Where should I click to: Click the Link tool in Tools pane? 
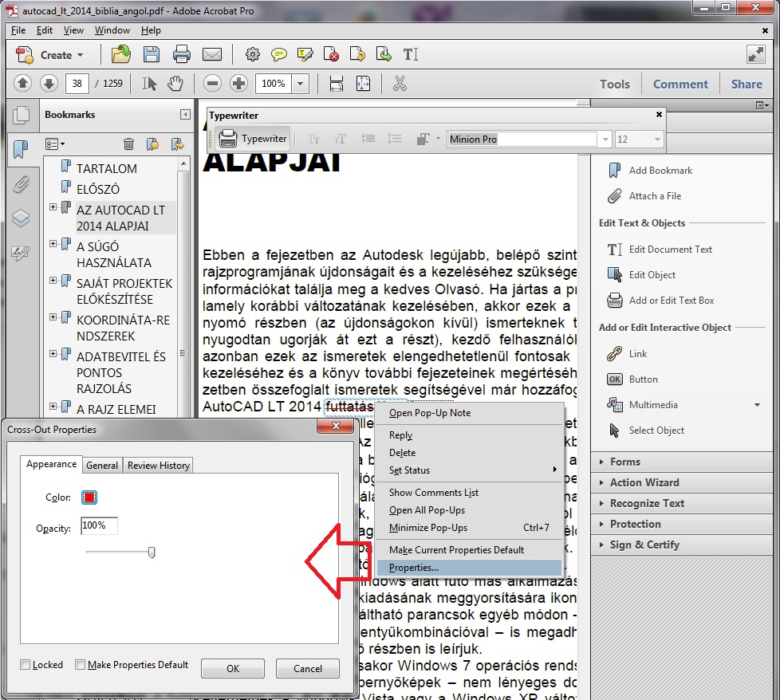pyautogui.click(x=627, y=354)
